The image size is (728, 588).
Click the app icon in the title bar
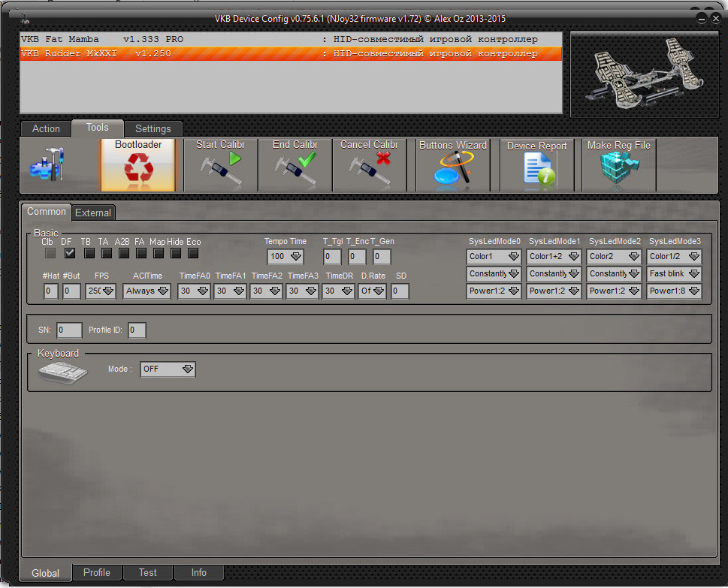[x=26, y=19]
